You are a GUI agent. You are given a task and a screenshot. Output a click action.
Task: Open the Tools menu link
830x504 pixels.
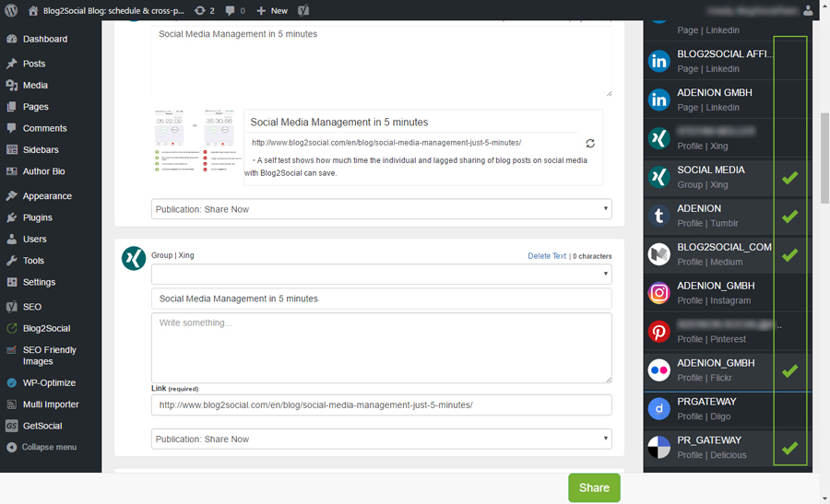tap(33, 261)
